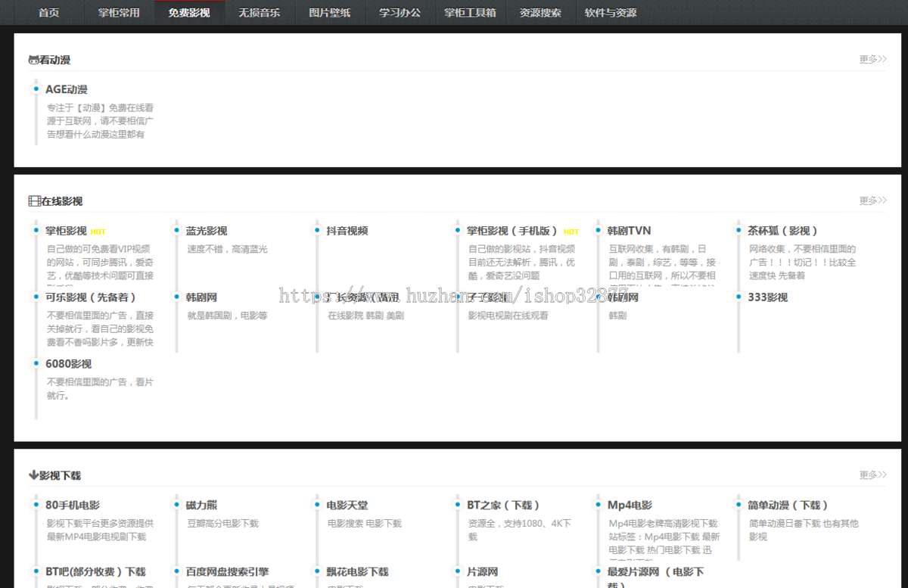This screenshot has height=588, width=908.
Task: Switch to the 无损音乐 tab
Action: pos(260,13)
